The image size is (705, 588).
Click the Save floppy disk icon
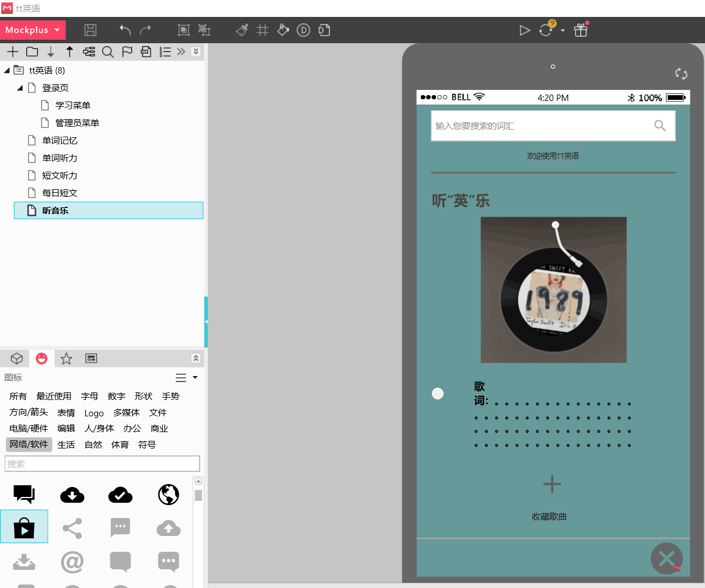[90, 30]
